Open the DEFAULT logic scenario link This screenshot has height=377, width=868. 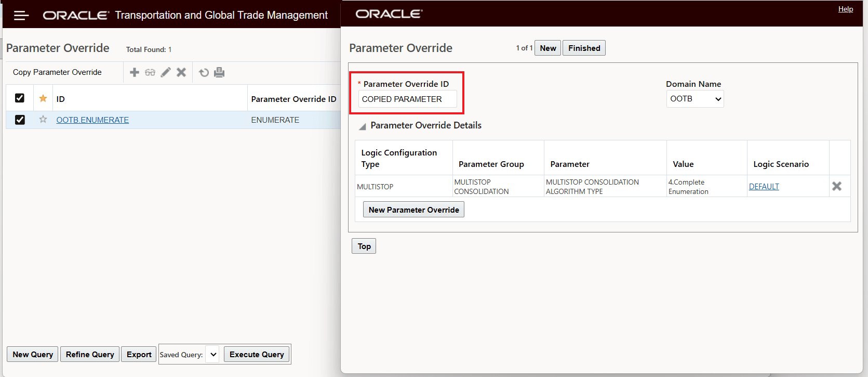[x=764, y=187]
